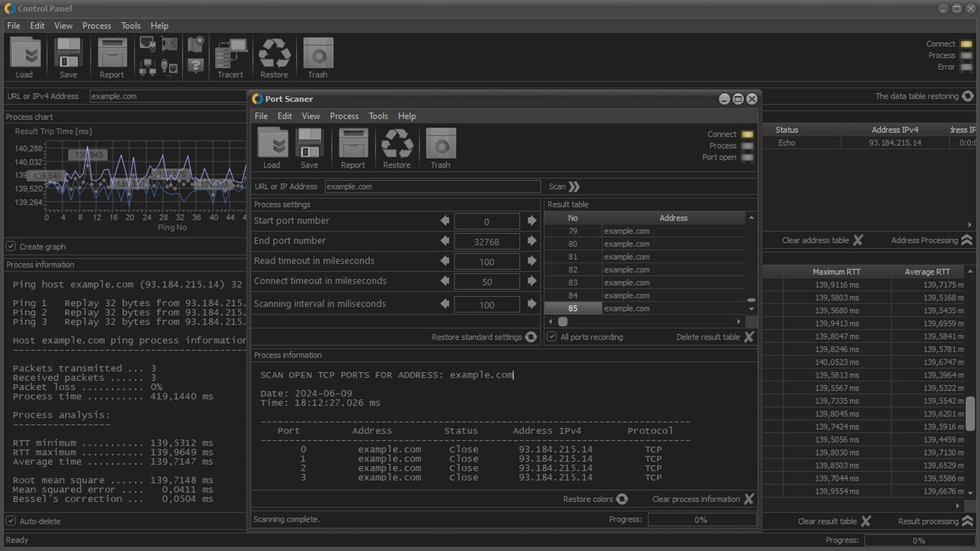980x551 pixels.
Task: Click the Save icon in Port Scaner window
Action: click(309, 148)
